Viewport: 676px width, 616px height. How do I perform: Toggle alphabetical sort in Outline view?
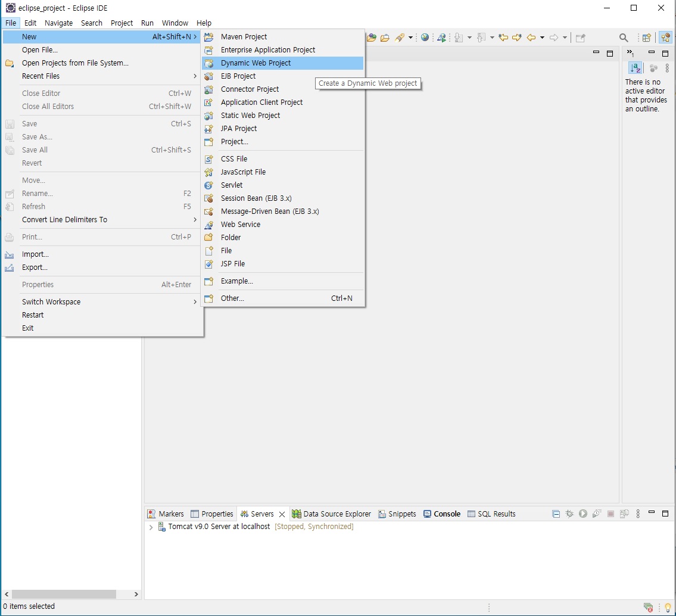click(635, 68)
